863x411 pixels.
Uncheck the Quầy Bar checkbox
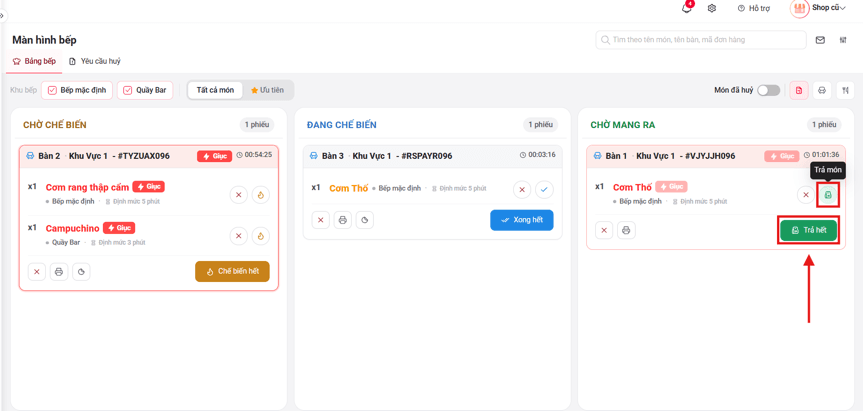[128, 90]
